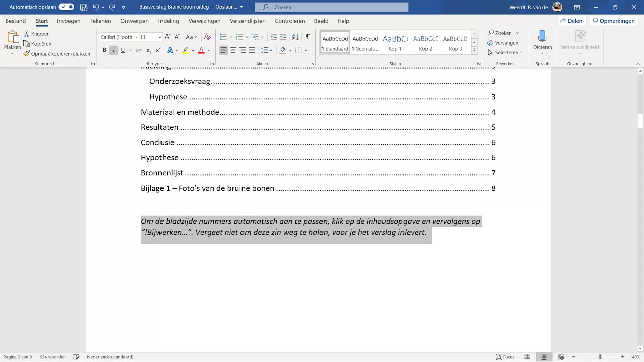Apply the red font color

pyautogui.click(x=201, y=50)
